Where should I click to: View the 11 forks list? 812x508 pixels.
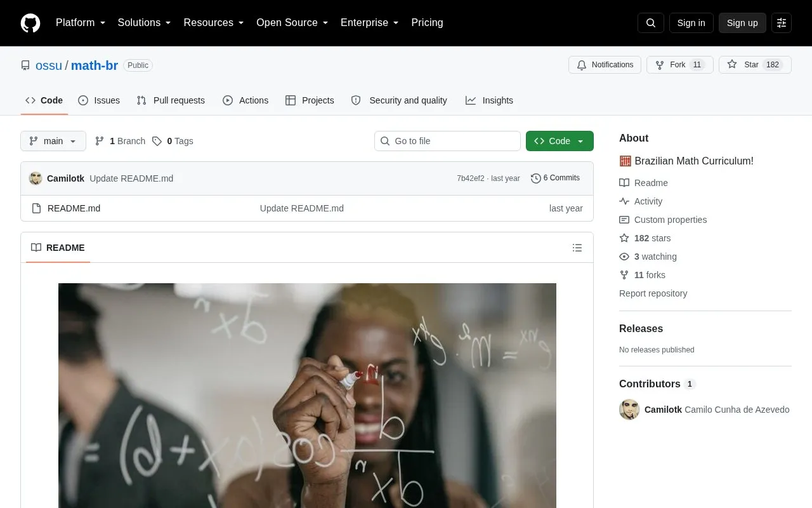tap(643, 275)
